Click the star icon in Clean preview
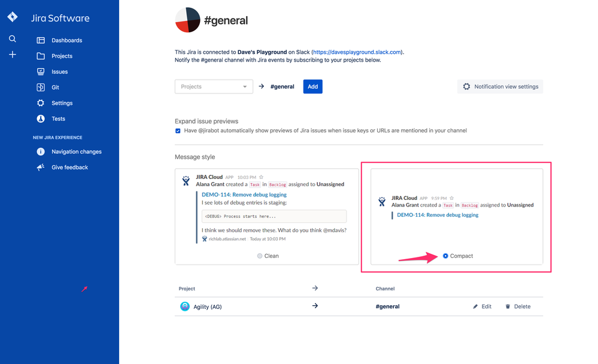Screen dimensions: 598x364 tap(261, 177)
